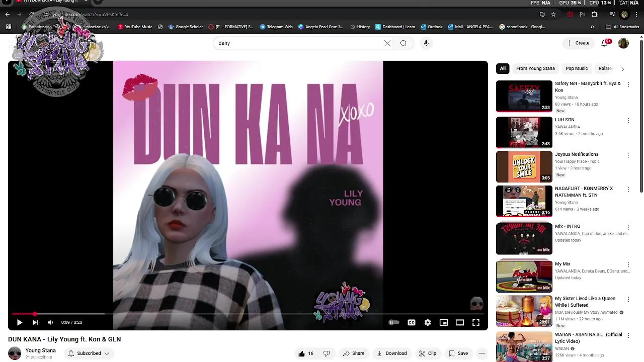Open the Young Stana channel link
The height and width of the screenshot is (362, 644).
point(41,350)
